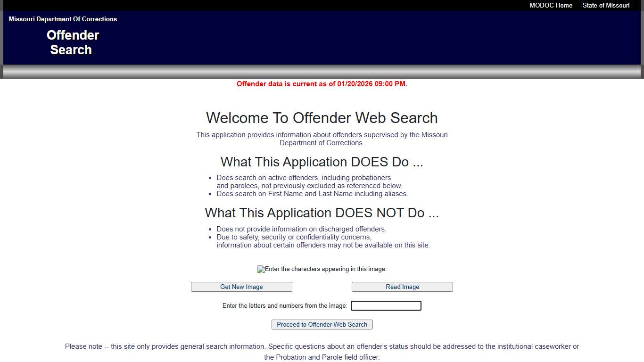
Task: Navigate to State of Missouri from top bar
Action: pos(606,5)
